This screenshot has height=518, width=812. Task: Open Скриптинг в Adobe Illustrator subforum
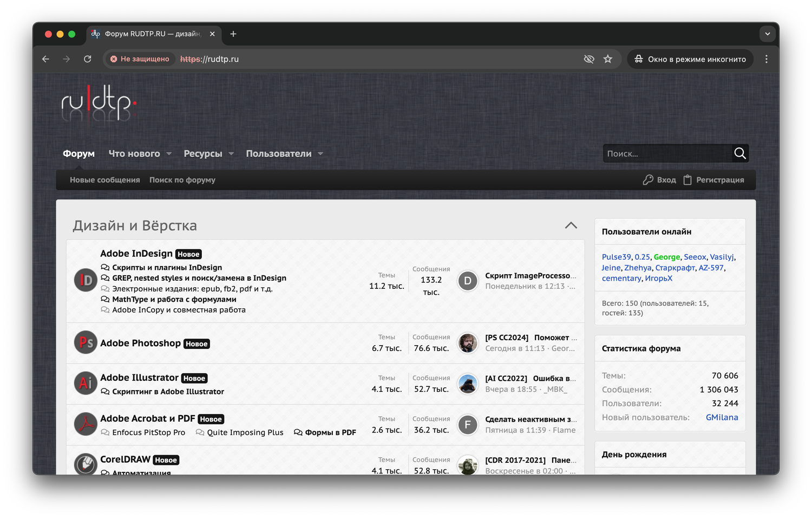(x=168, y=392)
